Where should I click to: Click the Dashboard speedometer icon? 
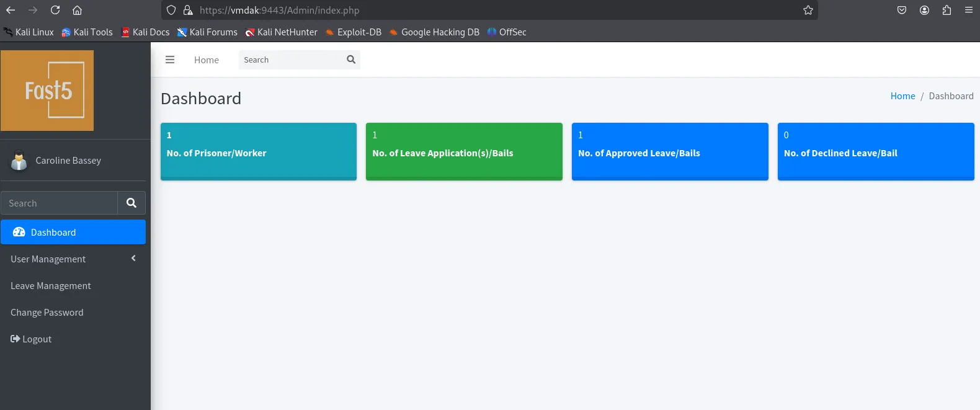pos(19,232)
